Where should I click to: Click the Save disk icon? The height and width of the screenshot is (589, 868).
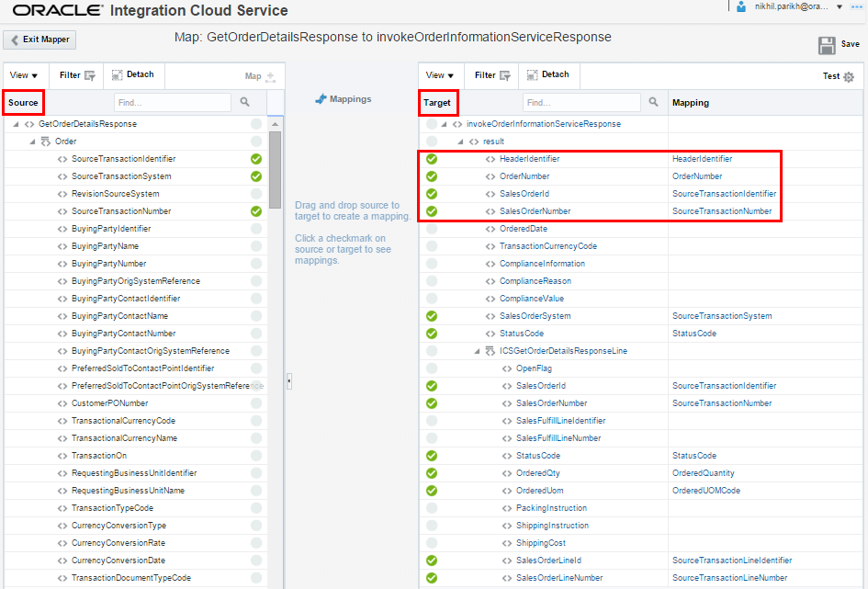827,45
